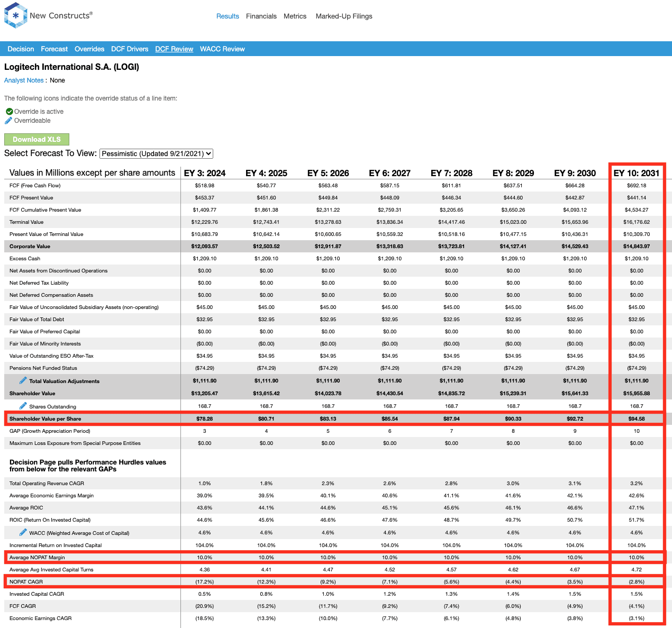The width and height of the screenshot is (672, 628).
Task: Click the EY 5: 2026 column header
Action: coord(328,173)
